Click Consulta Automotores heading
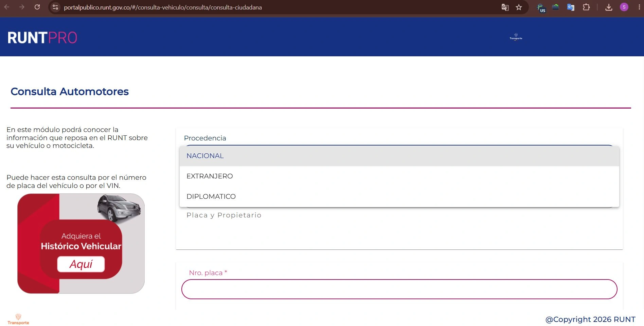Image resolution: width=644 pixels, height=326 pixels. [x=70, y=92]
